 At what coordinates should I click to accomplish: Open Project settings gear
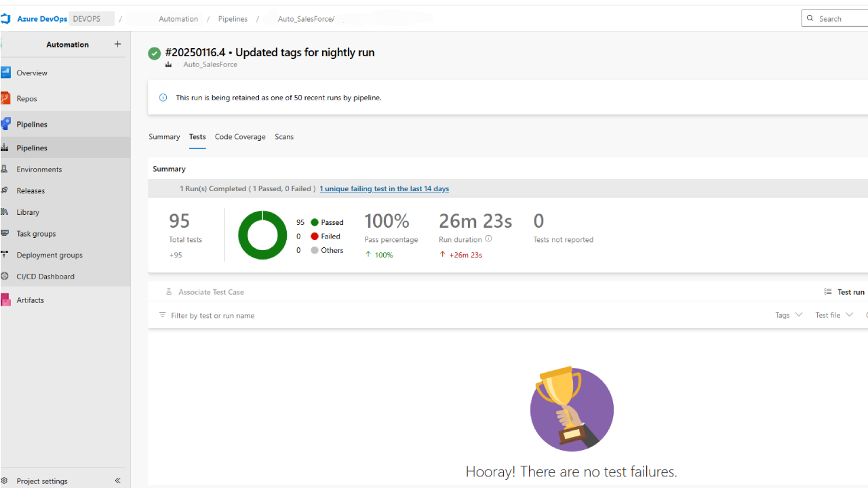click(x=5, y=481)
